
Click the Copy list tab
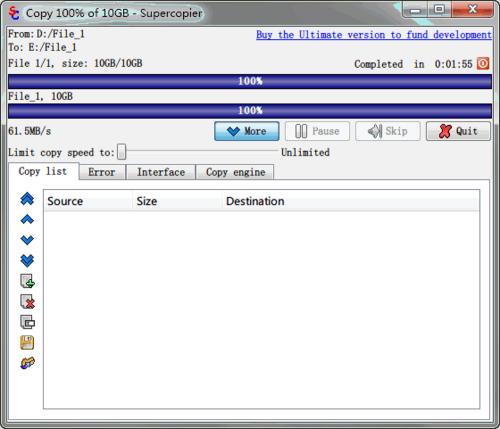point(43,171)
